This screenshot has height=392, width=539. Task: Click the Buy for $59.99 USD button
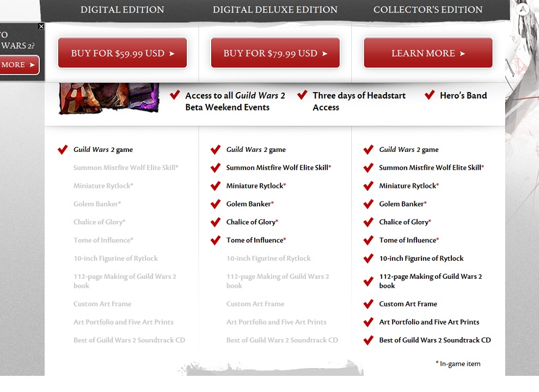pyautogui.click(x=122, y=53)
